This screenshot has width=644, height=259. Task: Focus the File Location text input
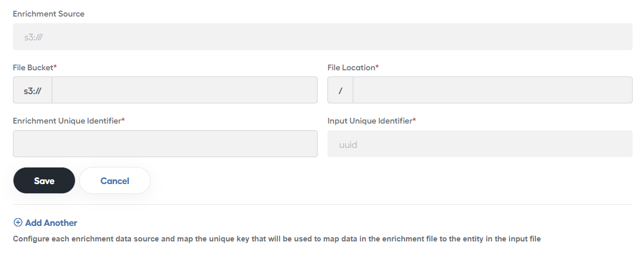coord(492,90)
